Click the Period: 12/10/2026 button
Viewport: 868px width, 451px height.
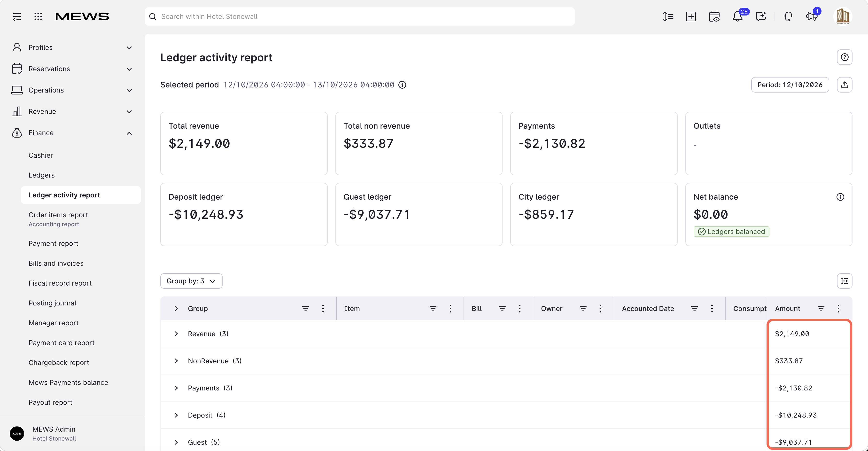(790, 85)
